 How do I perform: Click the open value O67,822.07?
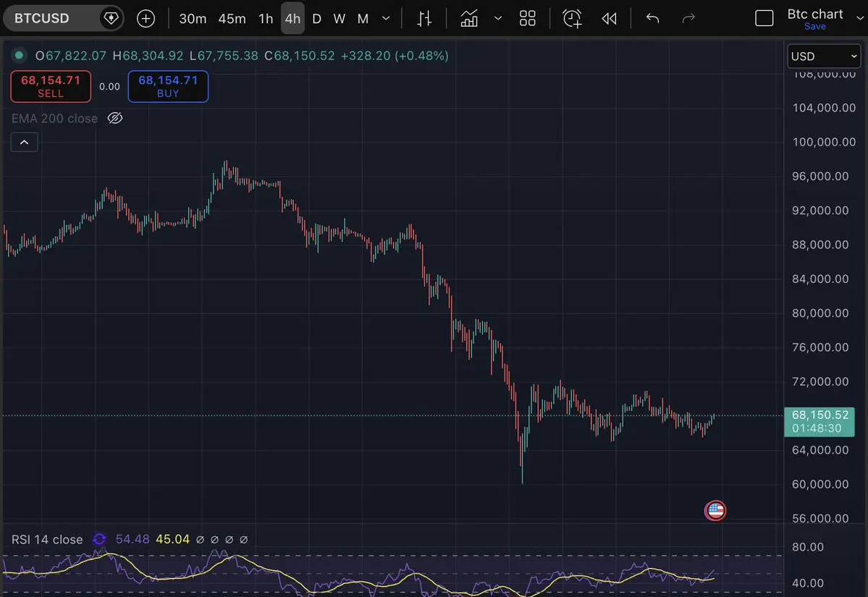pyautogui.click(x=70, y=56)
